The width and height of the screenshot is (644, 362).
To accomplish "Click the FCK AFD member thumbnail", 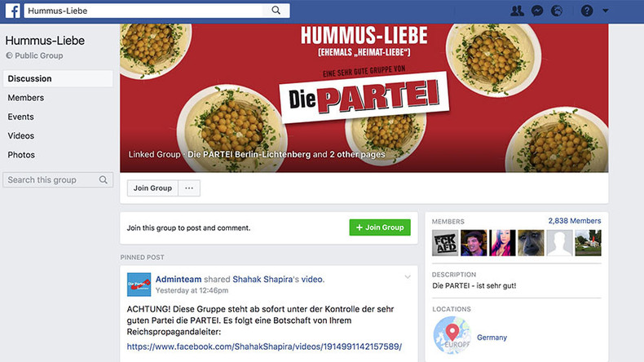I will (x=445, y=243).
